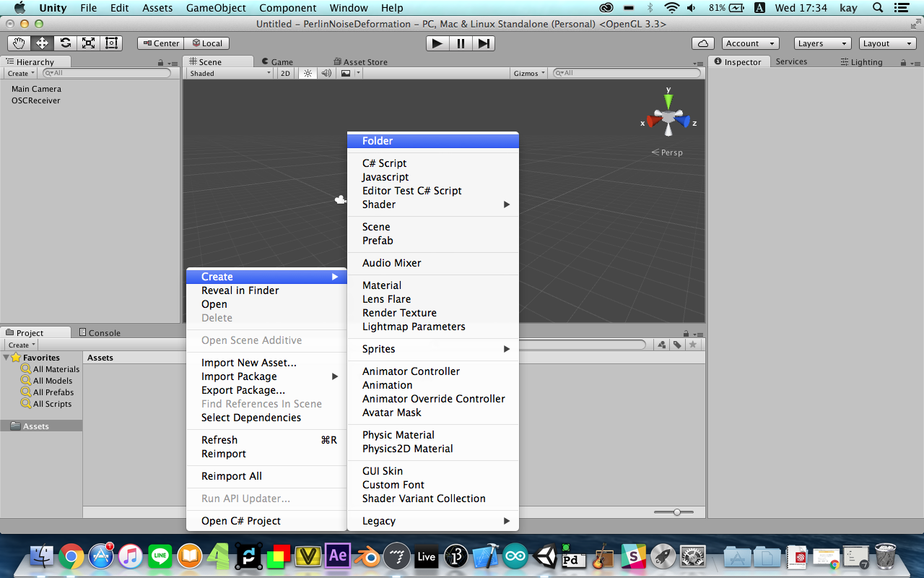Choose Folder in Create submenu

point(432,141)
